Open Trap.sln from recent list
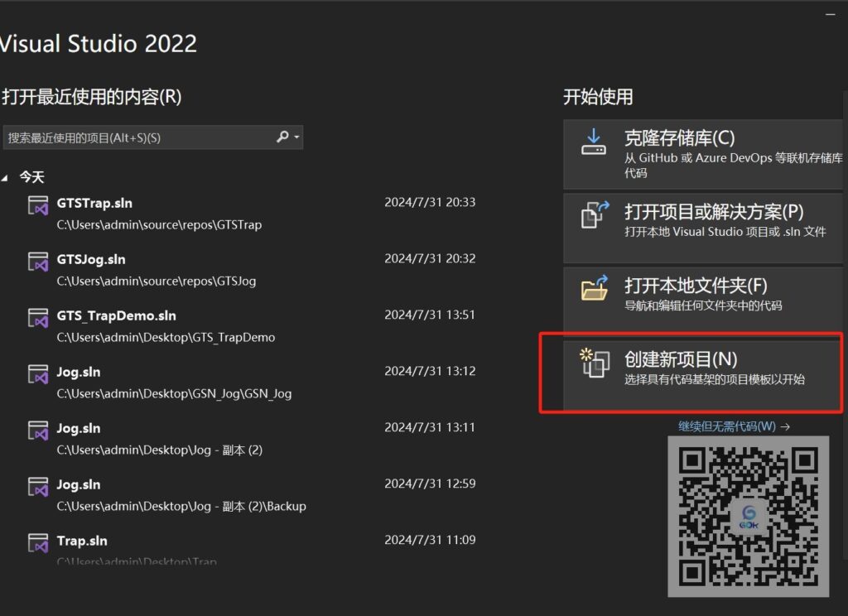This screenshot has width=848, height=616. pyautogui.click(x=82, y=541)
